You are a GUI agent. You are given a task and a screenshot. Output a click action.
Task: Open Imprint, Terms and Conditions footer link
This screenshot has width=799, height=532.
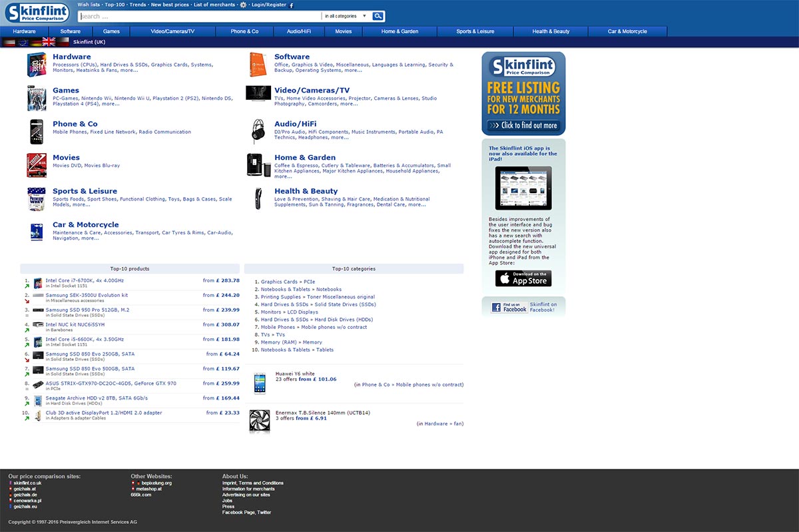coord(253,483)
